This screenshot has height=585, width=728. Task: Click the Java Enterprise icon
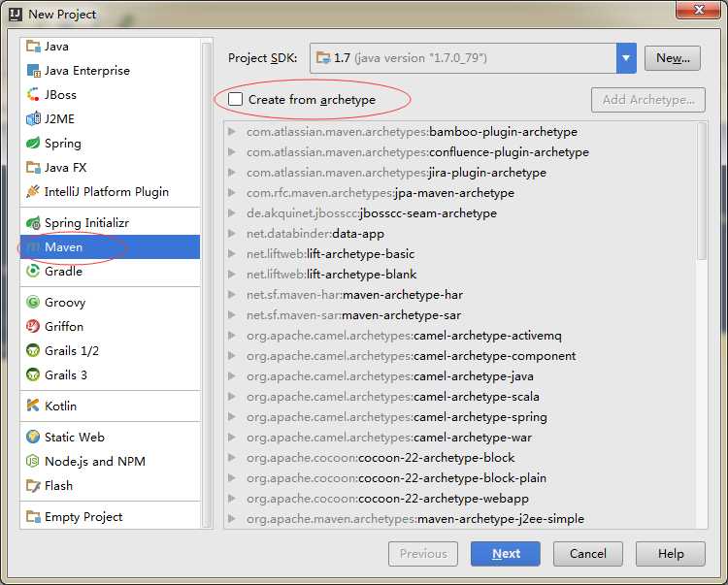click(33, 71)
